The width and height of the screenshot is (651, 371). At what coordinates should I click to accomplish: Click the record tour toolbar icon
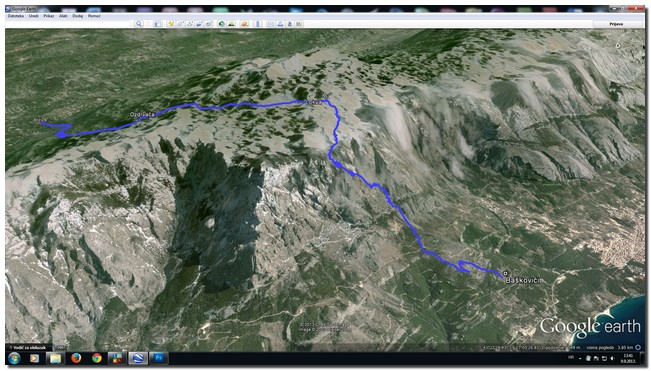[209, 24]
